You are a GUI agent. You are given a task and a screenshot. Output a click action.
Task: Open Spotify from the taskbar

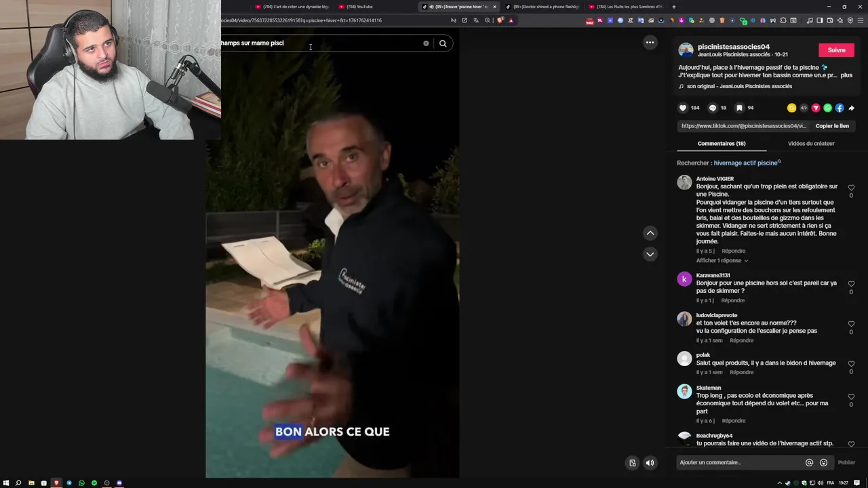click(x=94, y=483)
